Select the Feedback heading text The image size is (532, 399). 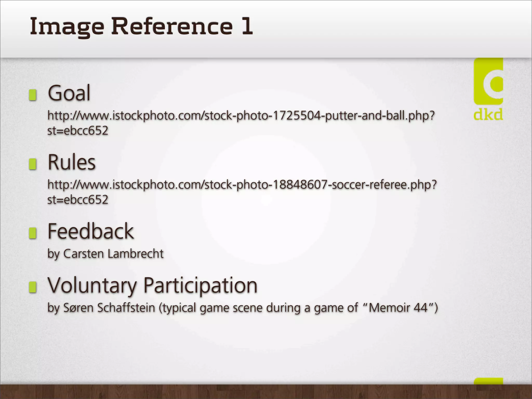click(x=90, y=231)
